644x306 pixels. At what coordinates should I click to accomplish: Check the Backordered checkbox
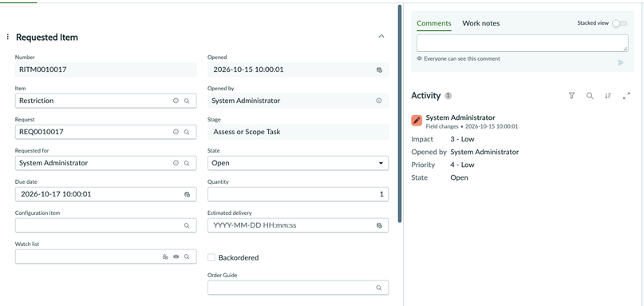click(211, 257)
